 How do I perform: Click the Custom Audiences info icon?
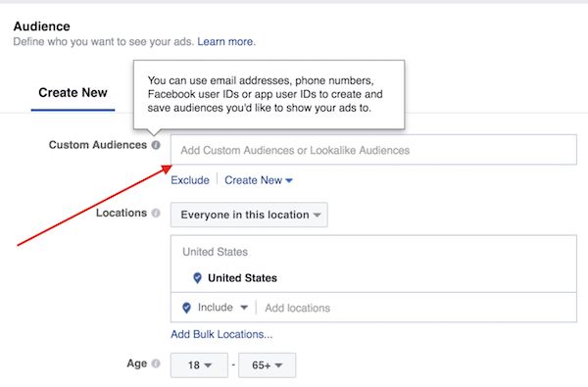coord(156,145)
